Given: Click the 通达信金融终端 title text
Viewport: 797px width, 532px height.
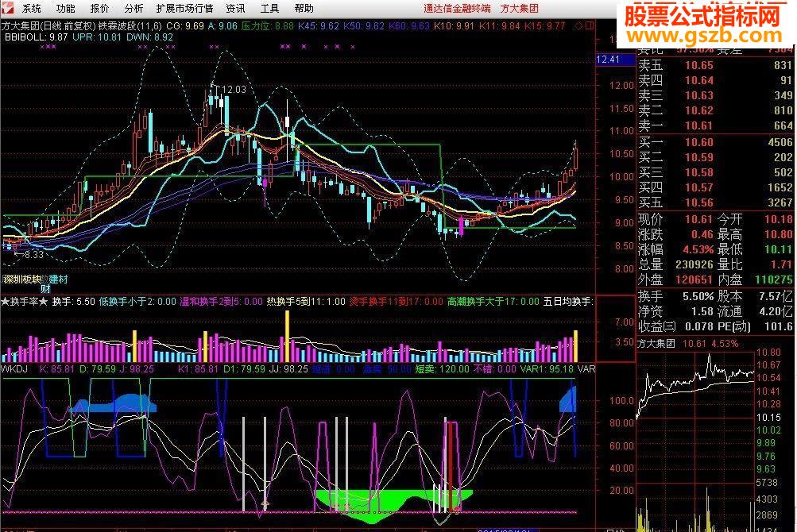Looking at the screenshot, I should [x=458, y=8].
